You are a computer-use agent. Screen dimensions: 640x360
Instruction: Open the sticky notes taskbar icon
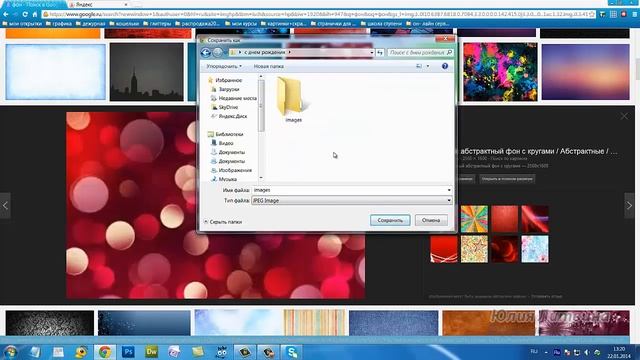(198, 352)
